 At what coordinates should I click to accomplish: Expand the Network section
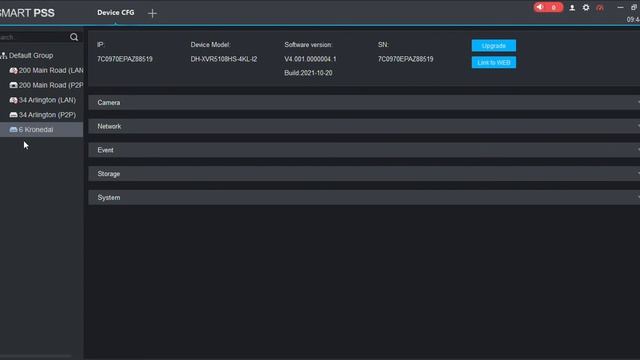pyautogui.click(x=364, y=126)
